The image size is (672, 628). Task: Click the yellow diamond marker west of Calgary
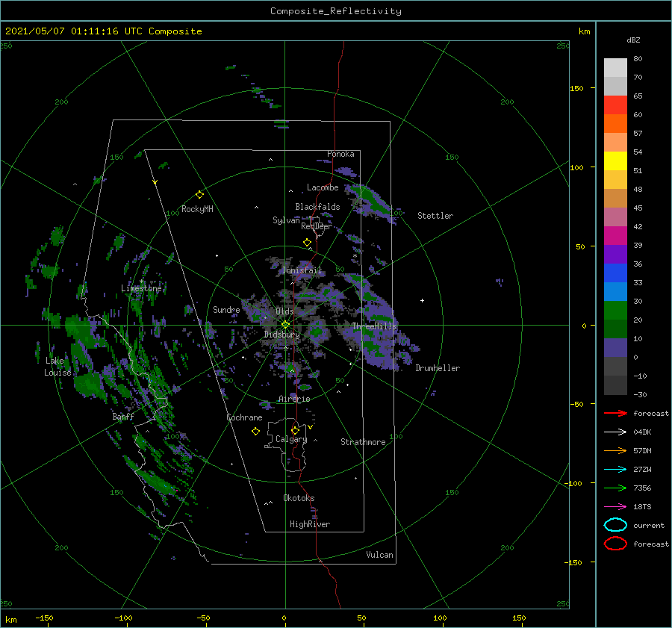[x=256, y=432]
